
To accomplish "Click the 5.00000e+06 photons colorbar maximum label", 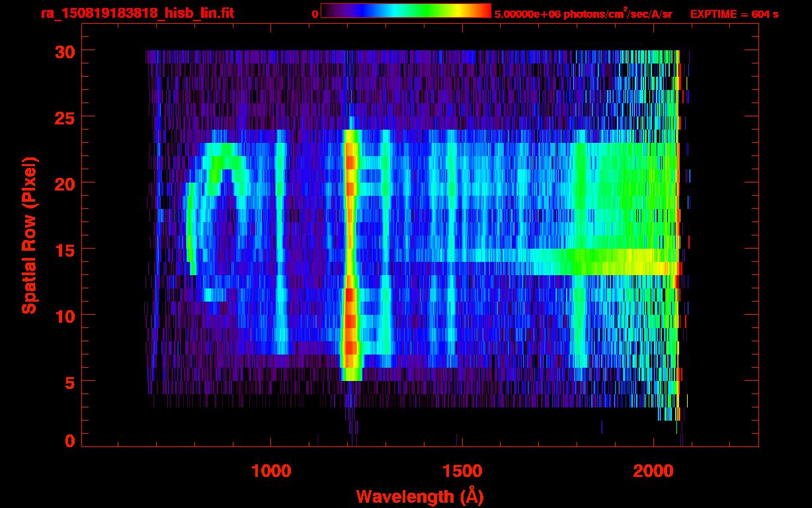I will point(583,14).
